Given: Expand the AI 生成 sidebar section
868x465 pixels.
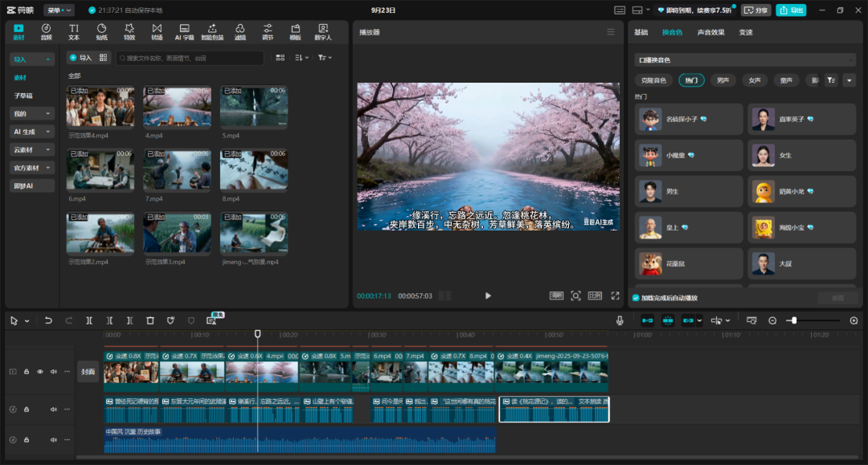Looking at the screenshot, I should (32, 132).
